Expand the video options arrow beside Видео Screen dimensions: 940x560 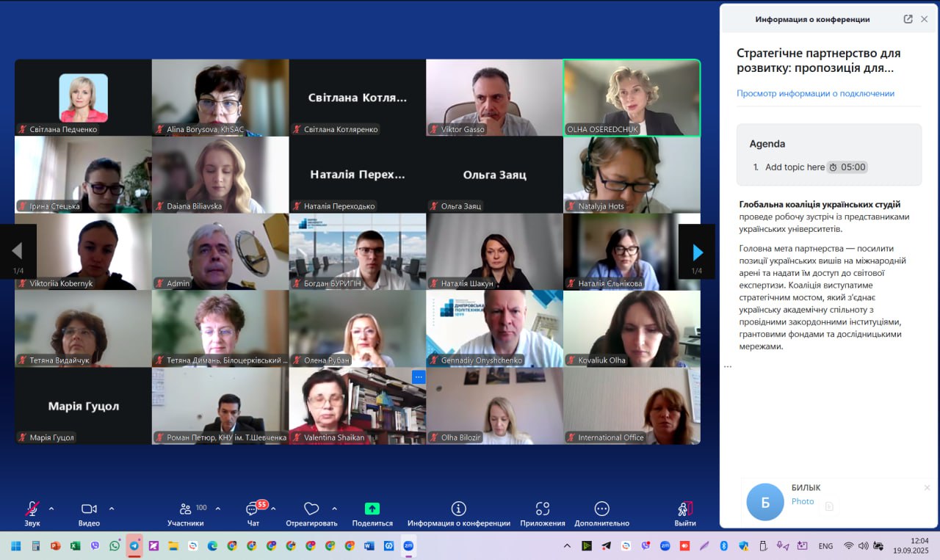(x=112, y=508)
